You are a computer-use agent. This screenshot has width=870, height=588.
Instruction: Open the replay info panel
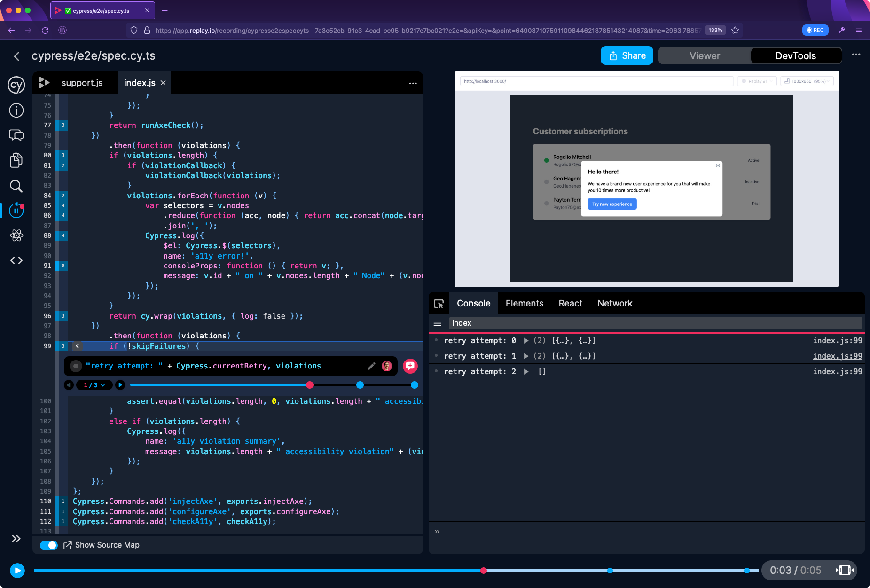16,110
